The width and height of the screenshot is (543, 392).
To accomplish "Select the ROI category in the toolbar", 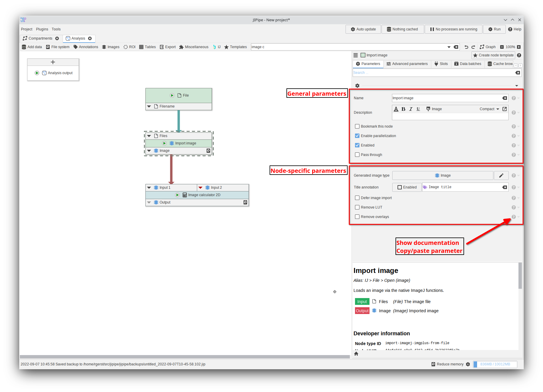I will click(x=129, y=47).
